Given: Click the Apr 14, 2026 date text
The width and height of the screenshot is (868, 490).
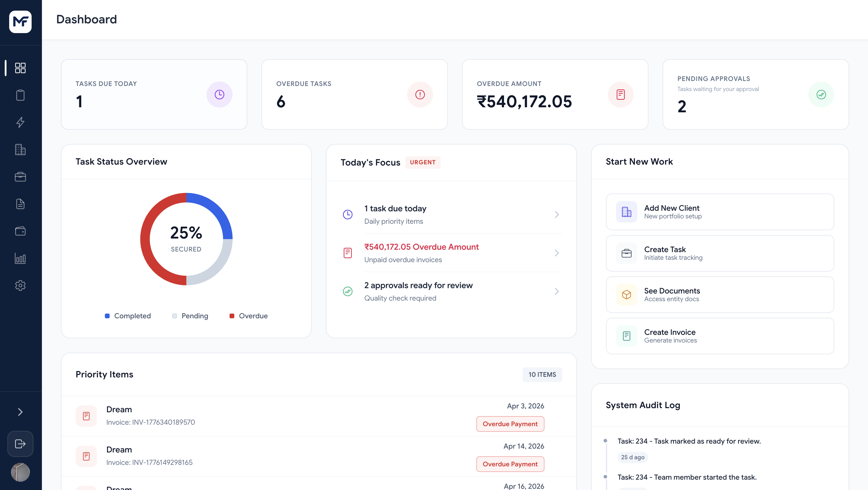Looking at the screenshot, I should (524, 446).
